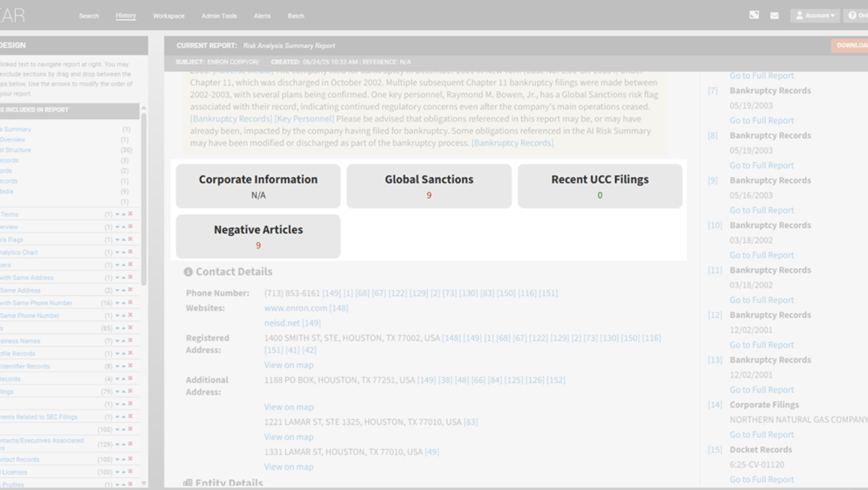
Task: Open the Account dropdown menu
Action: pyautogui.click(x=814, y=16)
